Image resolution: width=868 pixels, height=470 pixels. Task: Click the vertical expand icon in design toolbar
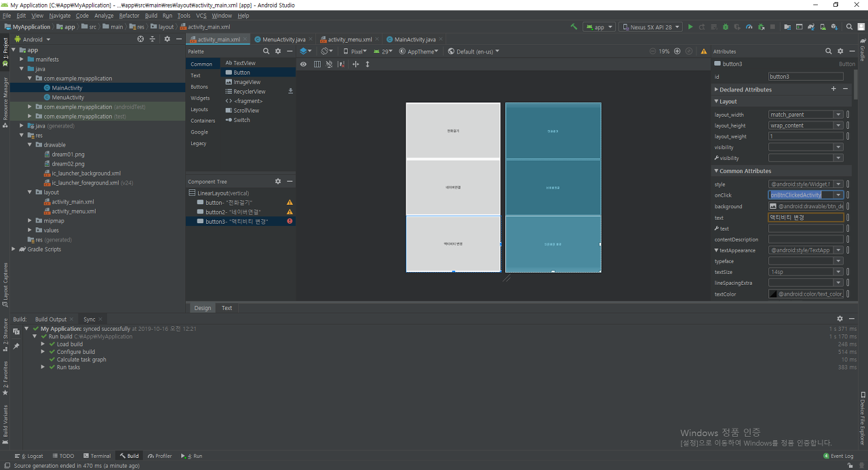pyautogui.click(x=368, y=64)
